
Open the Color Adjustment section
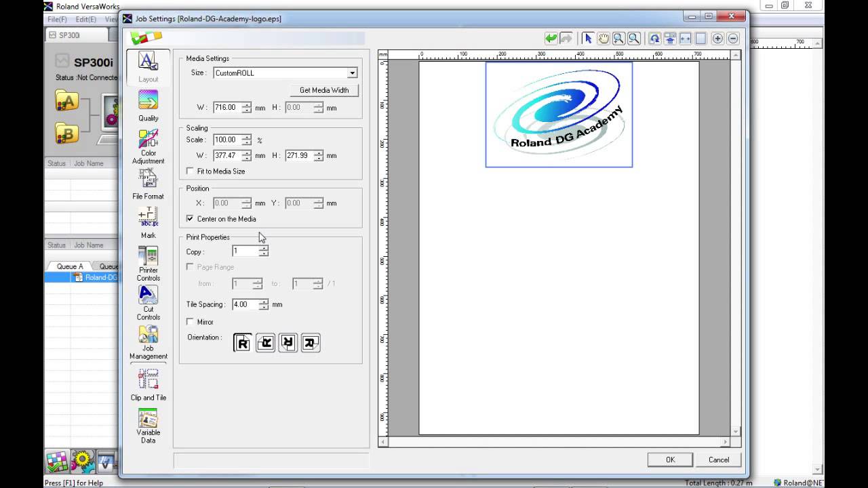pos(148,146)
